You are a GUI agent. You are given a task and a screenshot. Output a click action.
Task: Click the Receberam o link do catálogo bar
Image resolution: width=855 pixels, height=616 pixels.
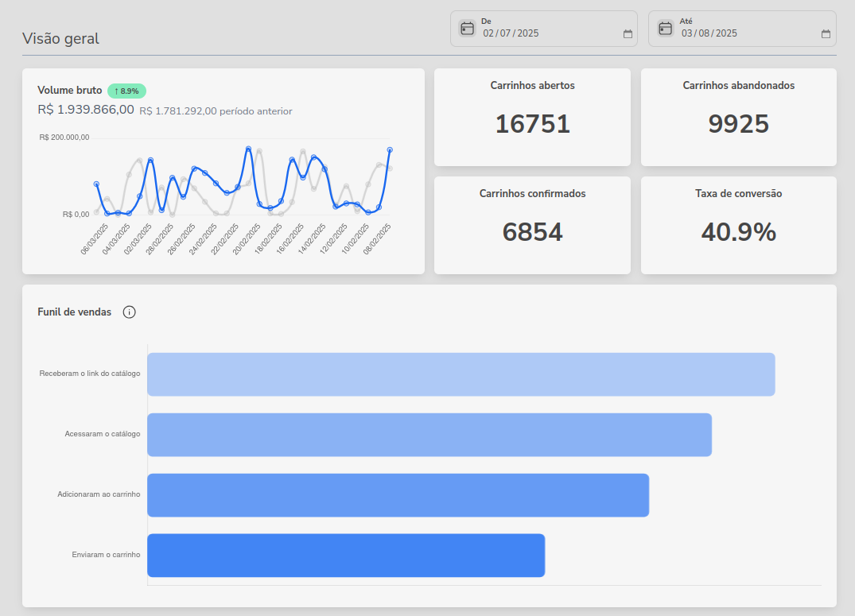pyautogui.click(x=461, y=374)
